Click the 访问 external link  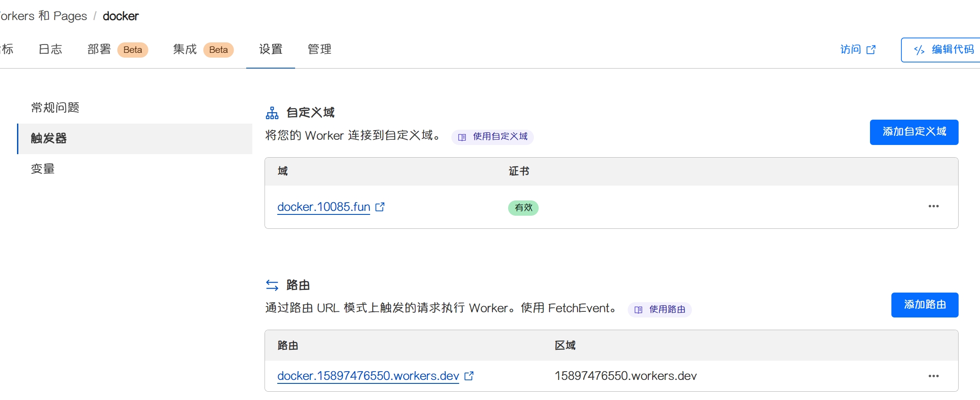click(x=858, y=50)
